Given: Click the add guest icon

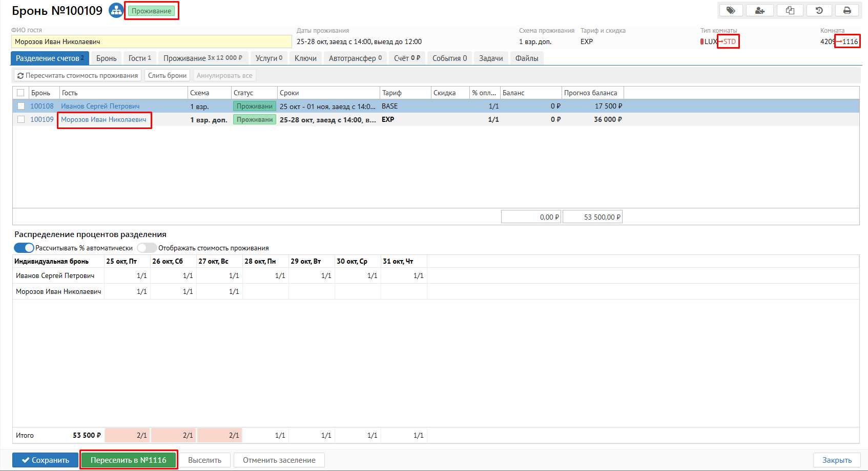Looking at the screenshot, I should click(760, 10).
